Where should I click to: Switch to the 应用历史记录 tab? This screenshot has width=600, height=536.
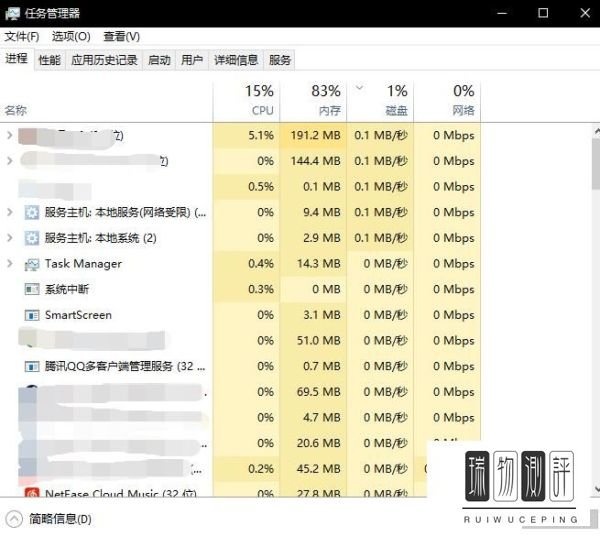[x=104, y=60]
